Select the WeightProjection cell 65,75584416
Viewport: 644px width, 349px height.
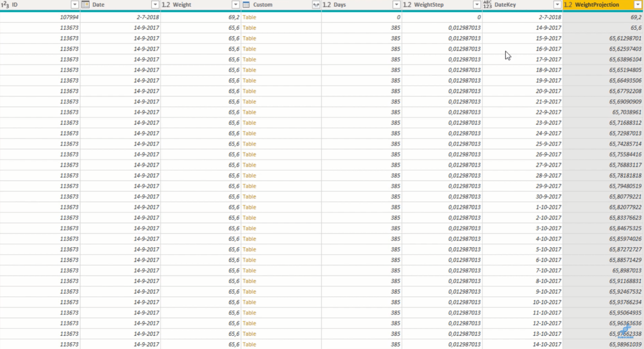(603, 155)
